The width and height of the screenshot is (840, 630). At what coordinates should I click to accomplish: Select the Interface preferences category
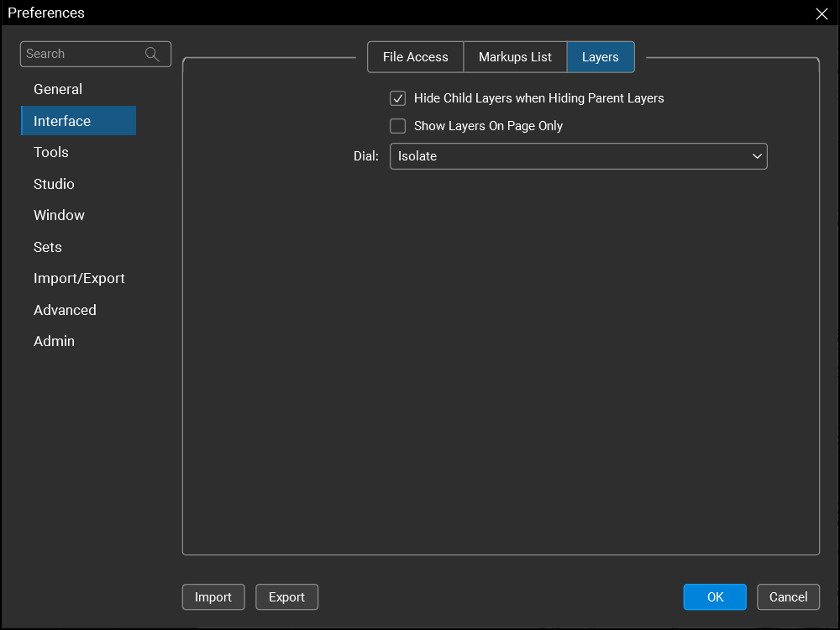[62, 121]
